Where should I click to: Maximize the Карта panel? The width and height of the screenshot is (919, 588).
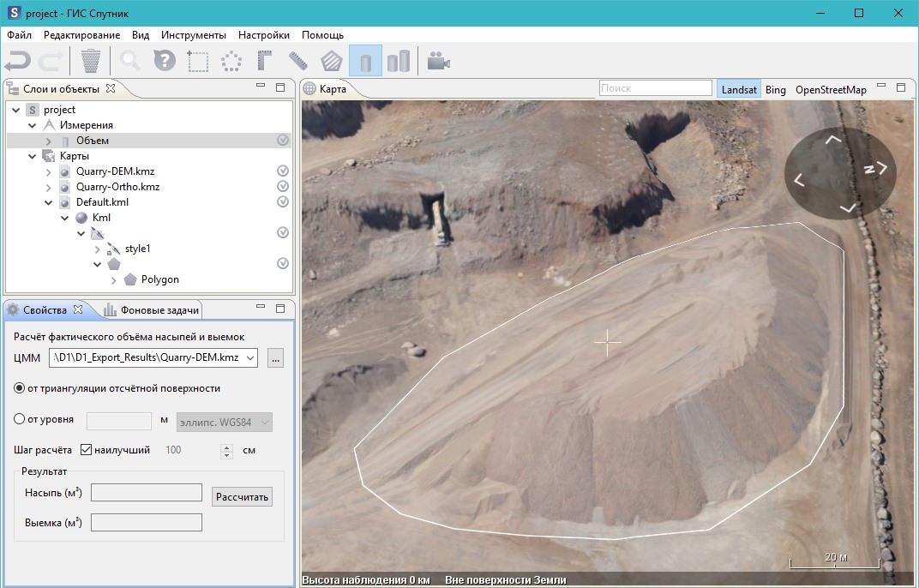click(901, 87)
